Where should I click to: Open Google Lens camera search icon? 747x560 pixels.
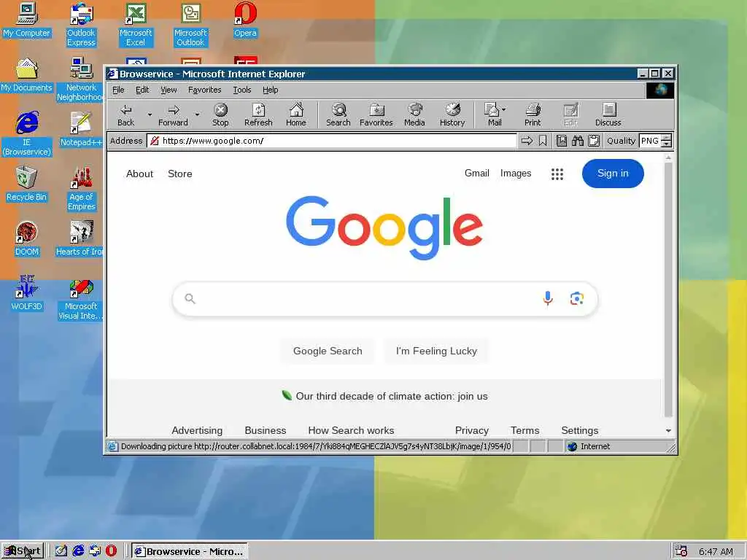(577, 298)
